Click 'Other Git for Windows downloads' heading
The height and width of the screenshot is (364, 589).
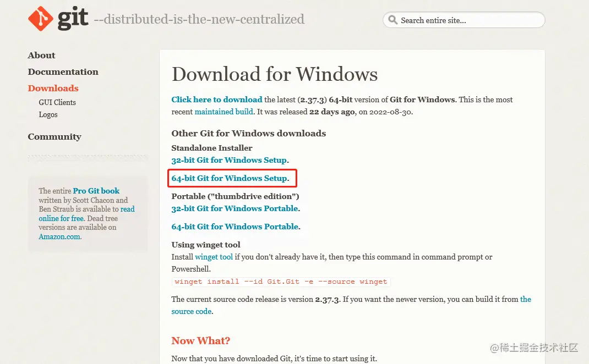coord(249,133)
